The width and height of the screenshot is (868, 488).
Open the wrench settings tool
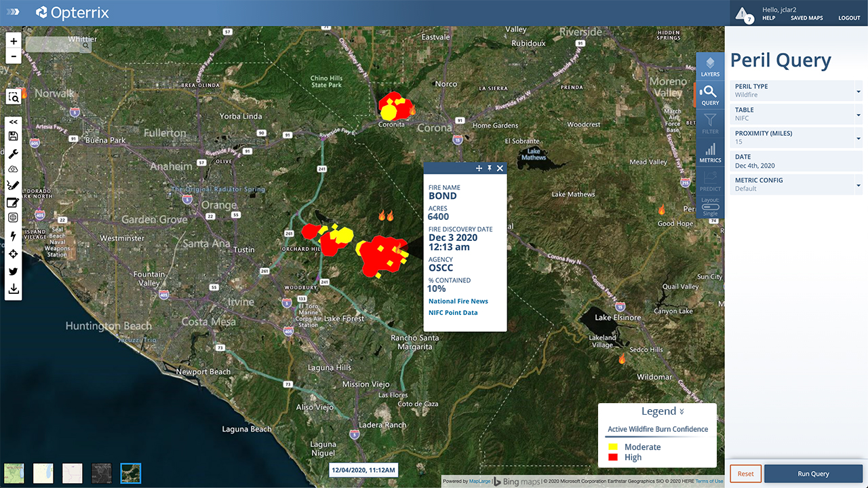(x=14, y=153)
